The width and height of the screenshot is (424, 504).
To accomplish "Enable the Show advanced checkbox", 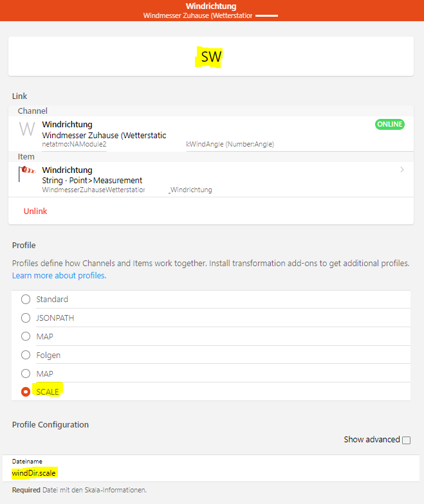I will (x=406, y=440).
